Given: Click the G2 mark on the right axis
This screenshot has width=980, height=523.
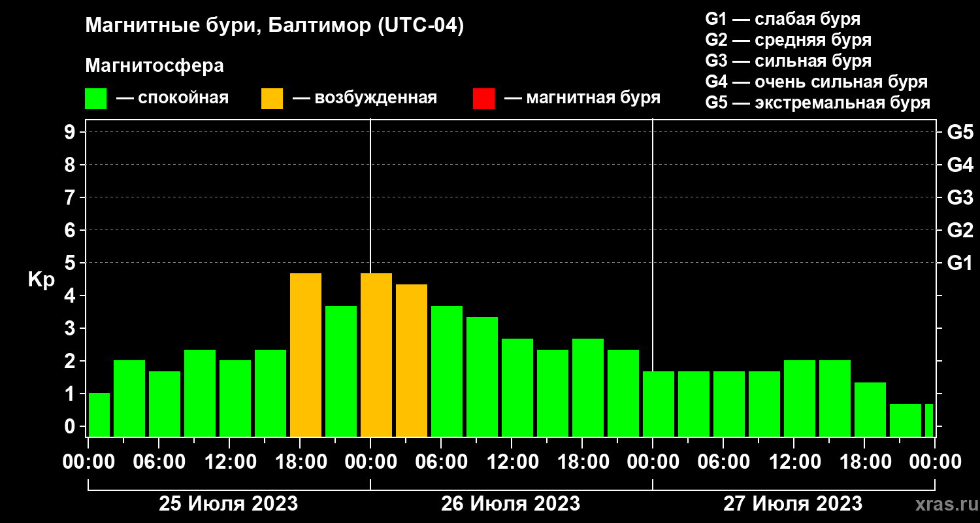Looking at the screenshot, I should coord(960,230).
